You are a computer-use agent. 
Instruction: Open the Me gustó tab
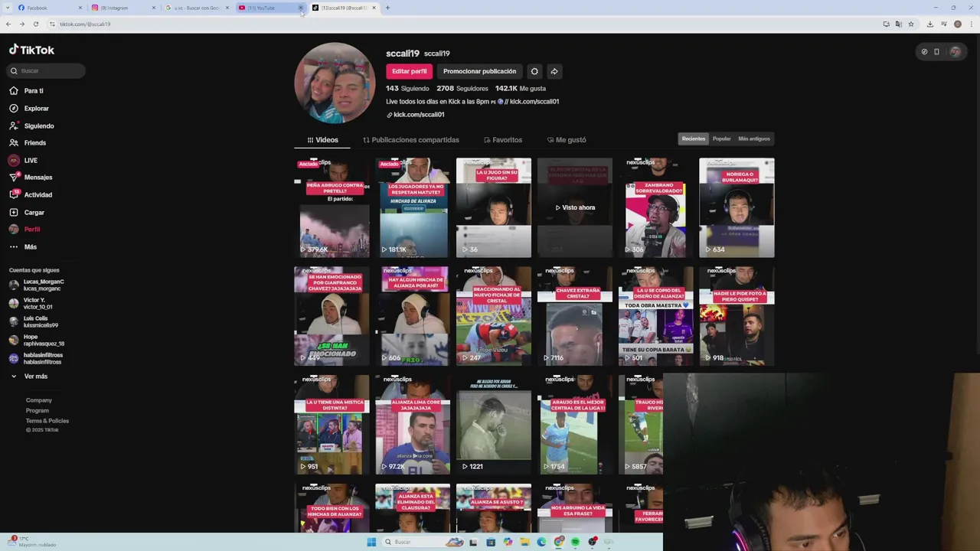(x=567, y=140)
